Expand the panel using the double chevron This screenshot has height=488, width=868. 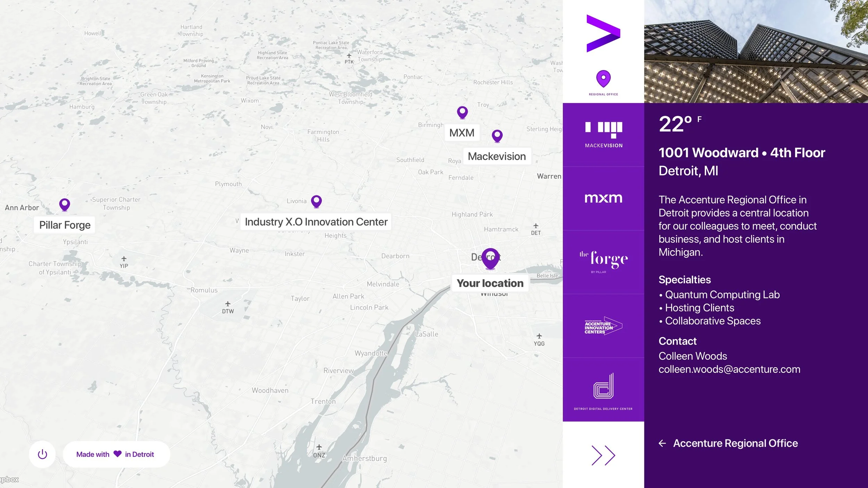[604, 455]
